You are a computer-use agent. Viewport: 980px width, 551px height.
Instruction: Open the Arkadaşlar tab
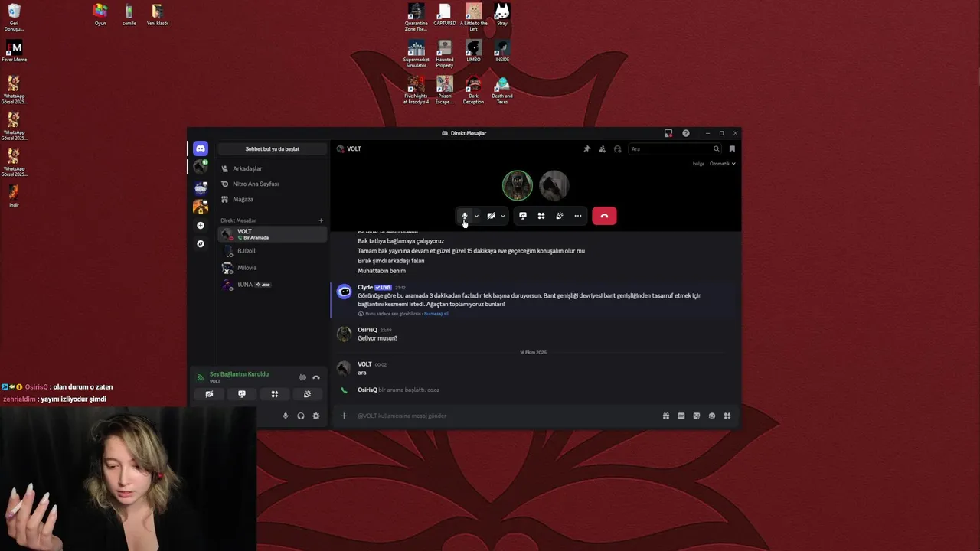click(273, 168)
